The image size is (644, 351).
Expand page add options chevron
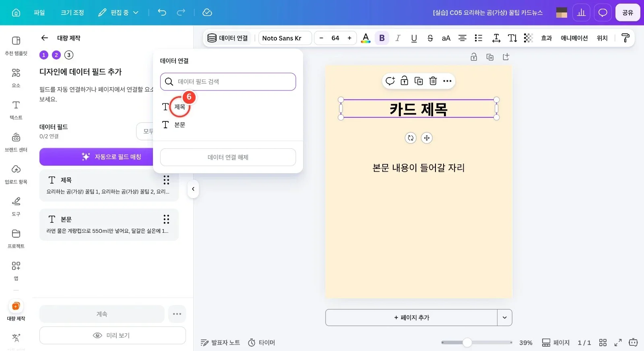coord(505,318)
